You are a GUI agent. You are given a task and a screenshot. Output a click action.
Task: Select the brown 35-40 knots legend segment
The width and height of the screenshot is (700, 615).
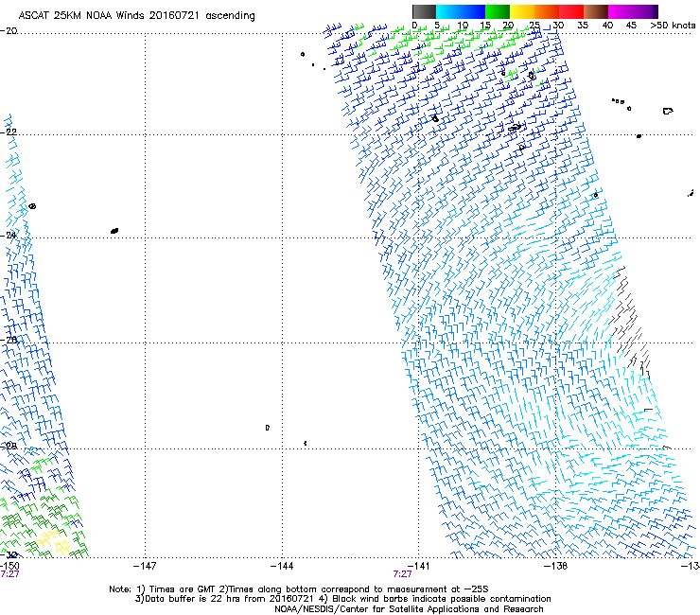[596, 11]
